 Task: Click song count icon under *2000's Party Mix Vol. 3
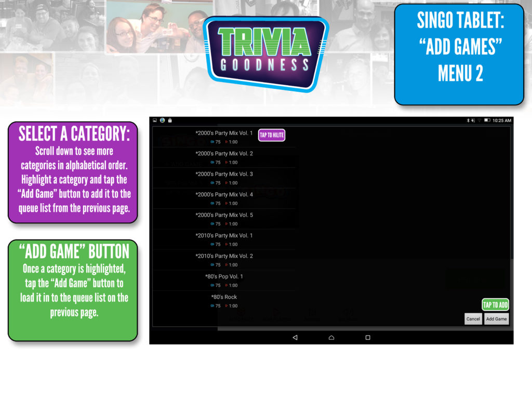[x=212, y=183]
